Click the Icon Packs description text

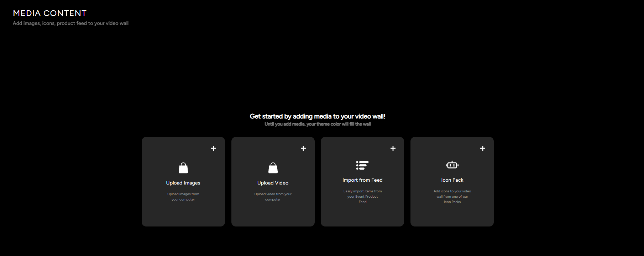(452, 196)
